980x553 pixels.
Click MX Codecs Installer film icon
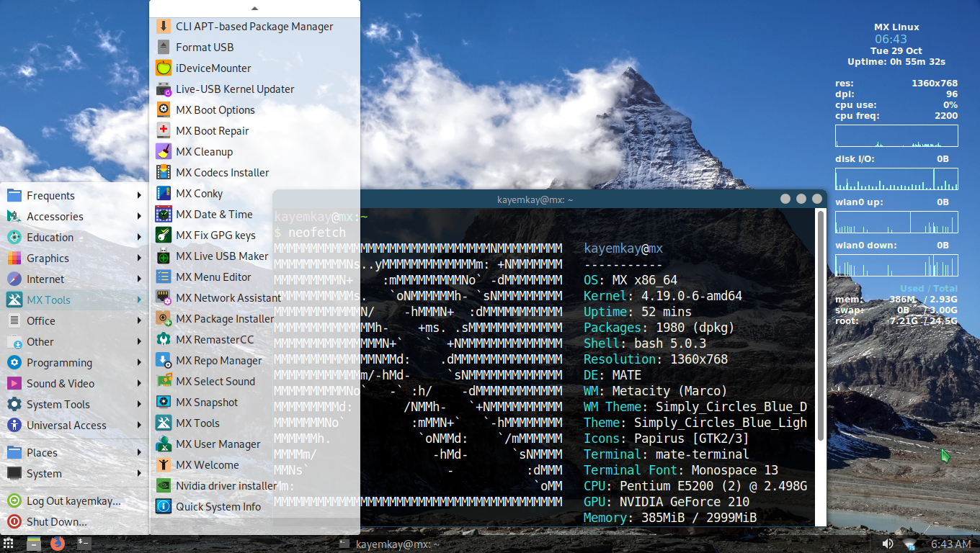click(x=164, y=173)
